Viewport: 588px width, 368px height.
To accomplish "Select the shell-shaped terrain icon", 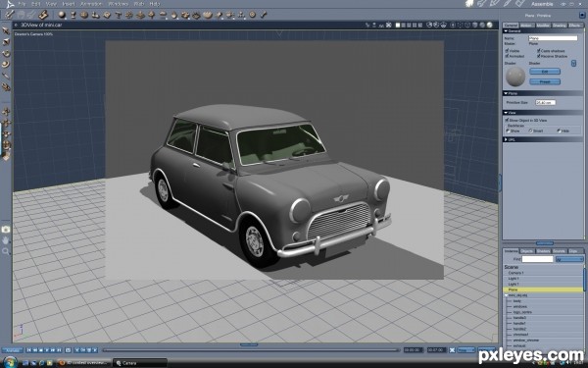I will click(208, 15).
